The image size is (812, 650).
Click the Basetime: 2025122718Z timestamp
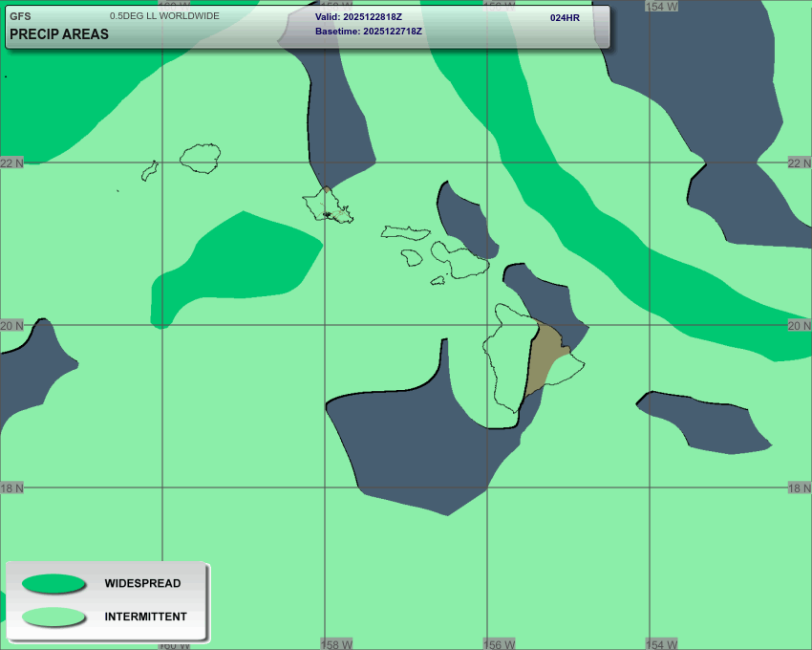368,32
